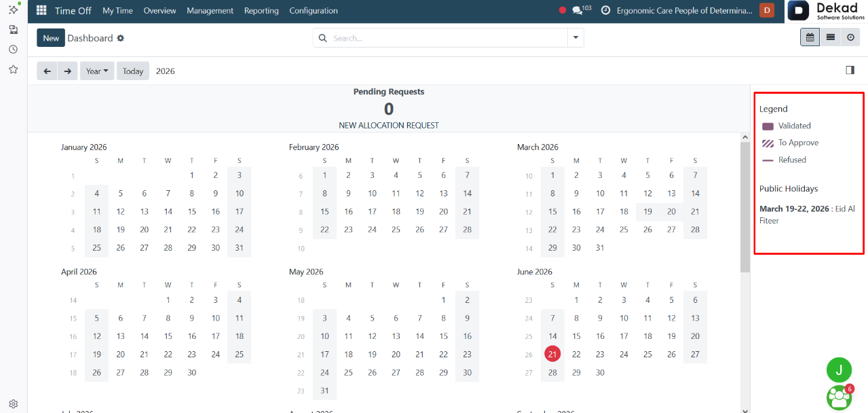This screenshot has height=413, width=868.
Task: Open the second sidebar icon below the sparkle
Action: coord(13,30)
